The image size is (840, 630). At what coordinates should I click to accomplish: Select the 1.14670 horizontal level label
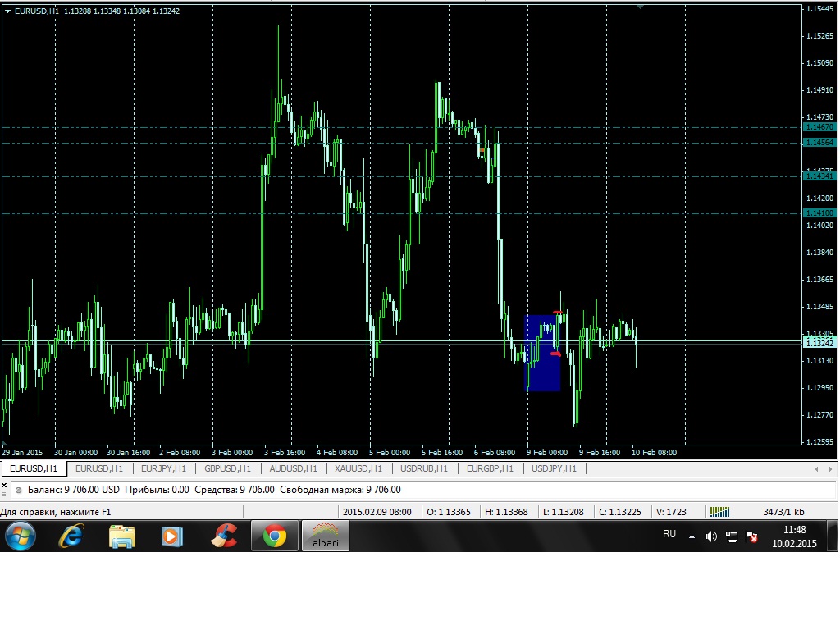[819, 127]
